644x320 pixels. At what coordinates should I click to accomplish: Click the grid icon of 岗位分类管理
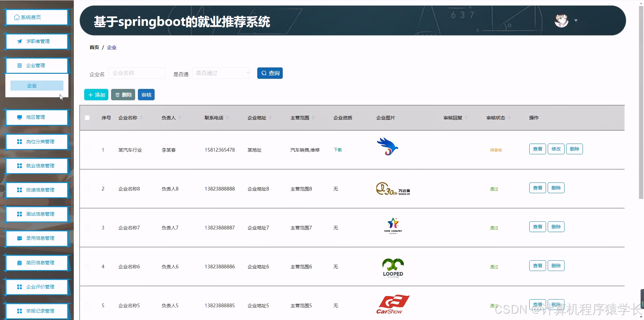click(x=19, y=142)
